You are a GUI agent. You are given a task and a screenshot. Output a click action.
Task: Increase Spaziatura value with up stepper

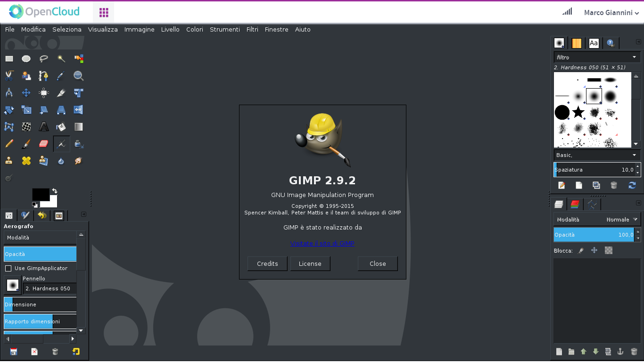pyautogui.click(x=638, y=166)
